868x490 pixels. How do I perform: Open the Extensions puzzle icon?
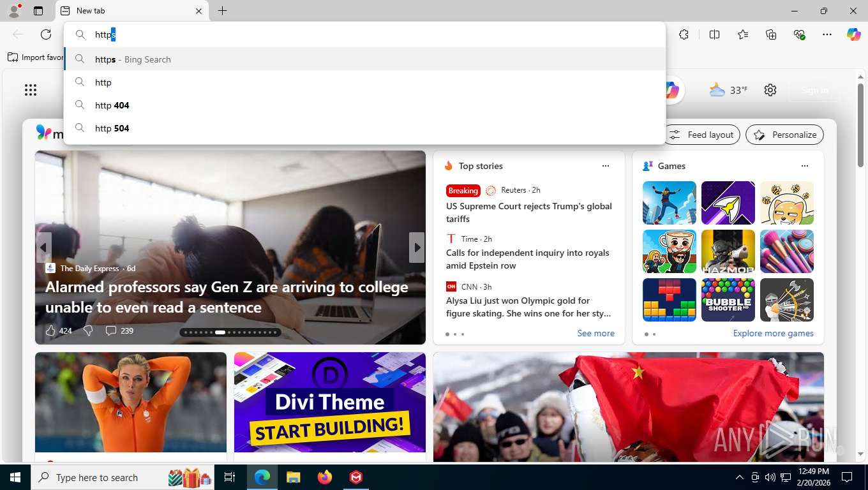click(x=684, y=34)
